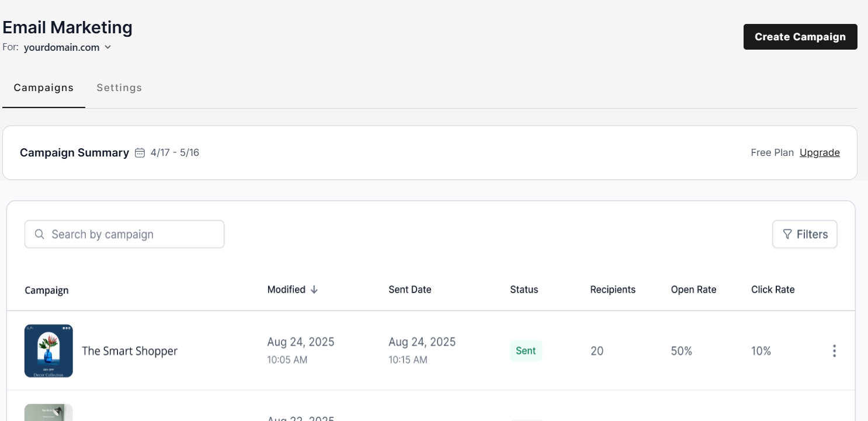Open three-dot menu for The Smart Shopper
This screenshot has width=868, height=421.
click(x=834, y=351)
